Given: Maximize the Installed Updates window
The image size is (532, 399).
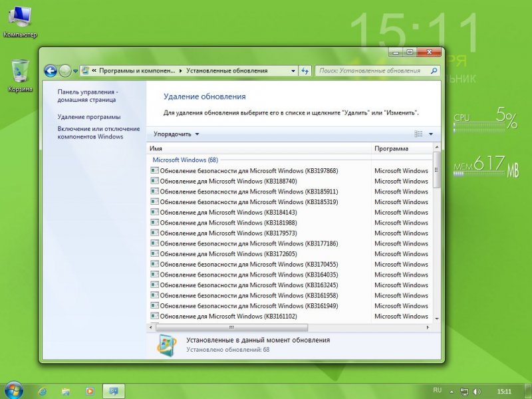Looking at the screenshot, I should [x=410, y=52].
